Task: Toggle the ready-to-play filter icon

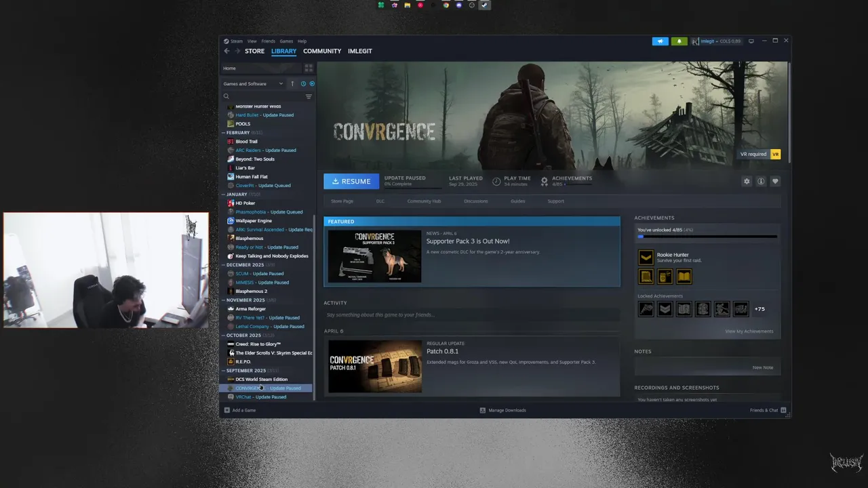Action: pos(312,83)
